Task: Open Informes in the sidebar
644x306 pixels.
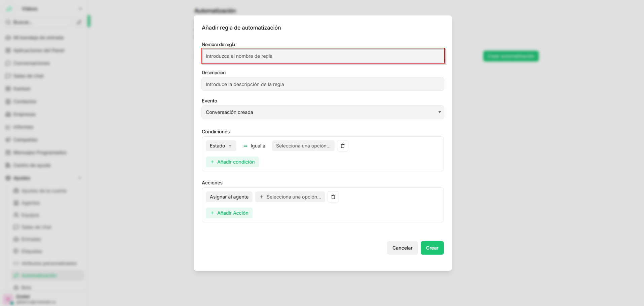Action: (24, 127)
